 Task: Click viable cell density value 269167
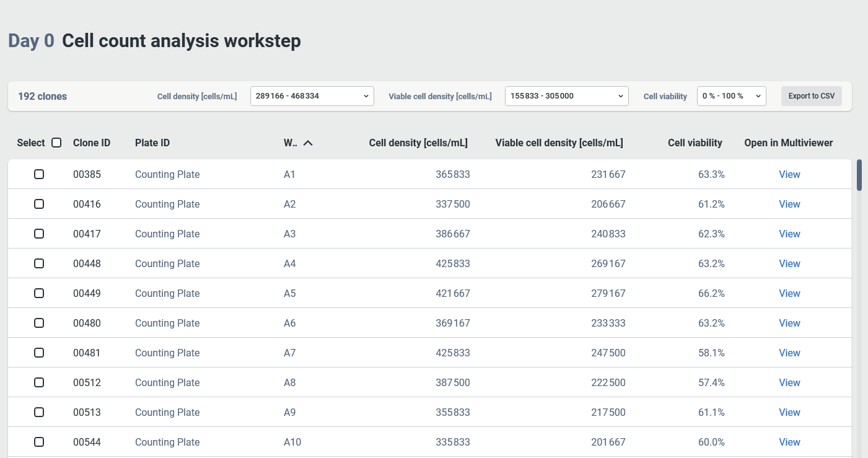click(x=608, y=263)
